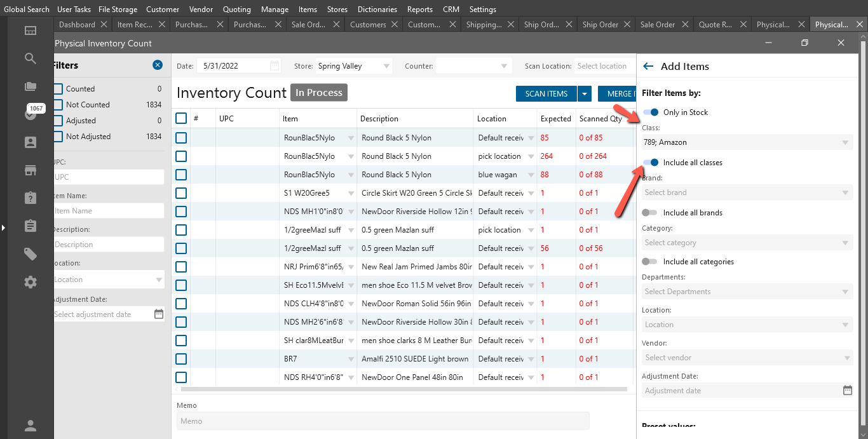Open the Quoting menu
This screenshot has height=439, width=868.
pyautogui.click(x=236, y=10)
